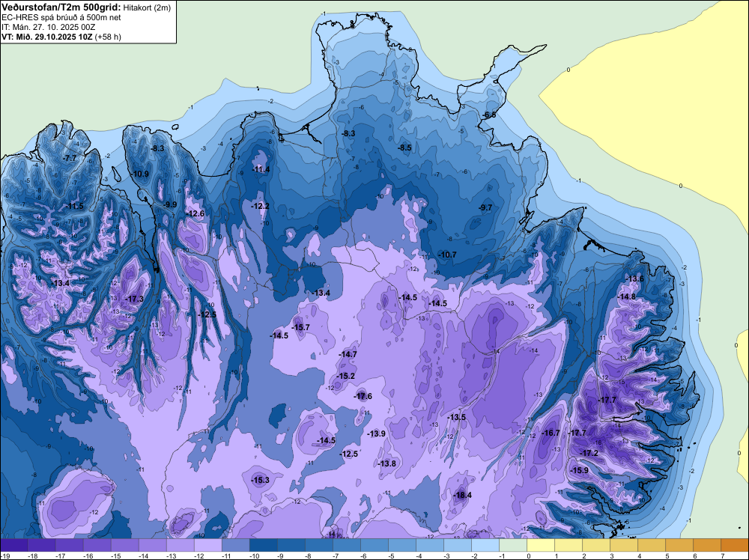Screen dimensions: 749x560
Task: Click the 'EC-HRES spá brúuð á 500m net' line
Action: pos(61,18)
